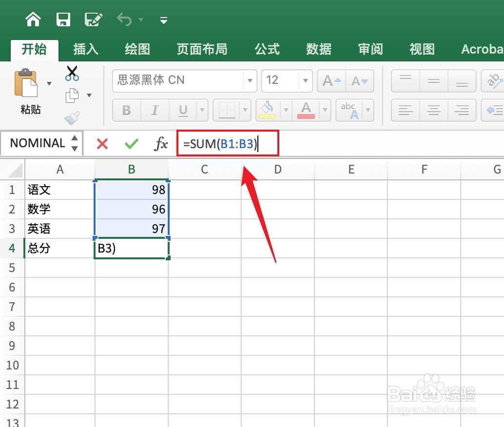Click cell A1 containing 语文

(60, 190)
